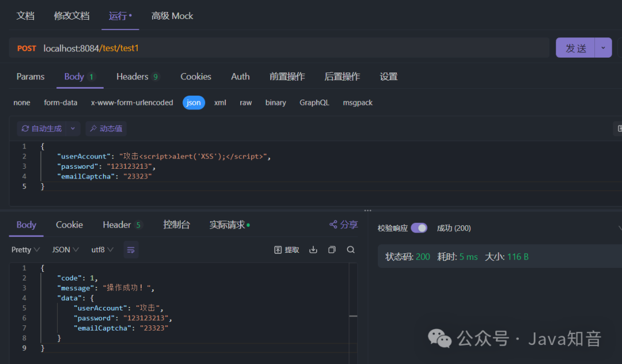Open the Pretty format dropdown
622x364 pixels.
pyautogui.click(x=25, y=250)
